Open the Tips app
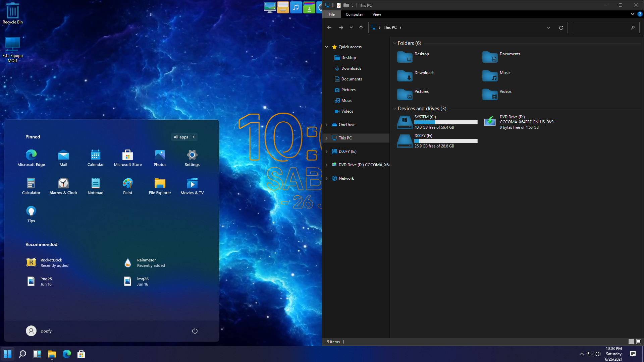Image resolution: width=644 pixels, height=362 pixels. [31, 214]
